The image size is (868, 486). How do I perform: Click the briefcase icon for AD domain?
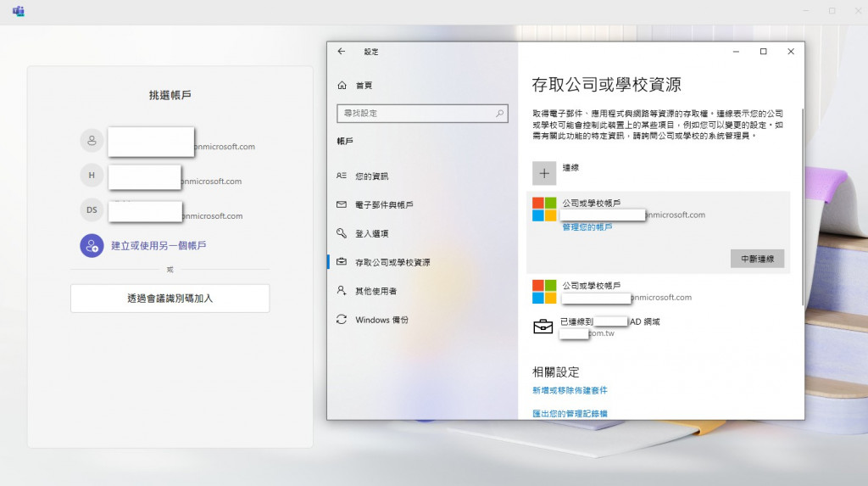tap(543, 327)
